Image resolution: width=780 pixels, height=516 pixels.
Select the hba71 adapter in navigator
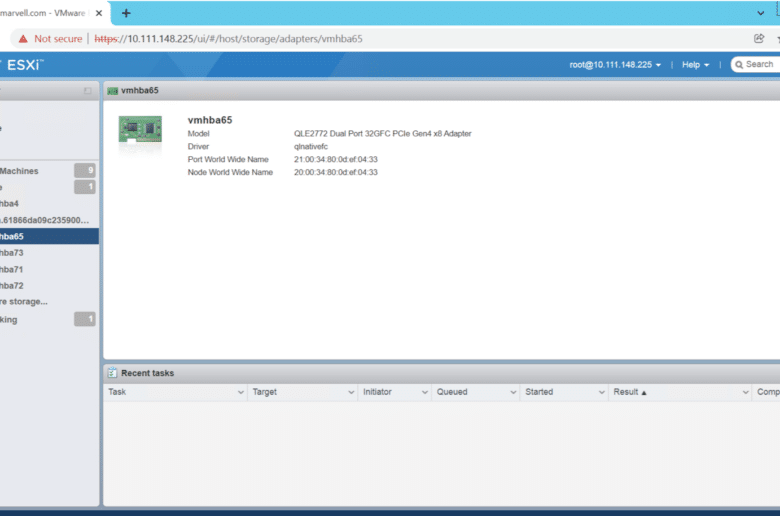11,269
